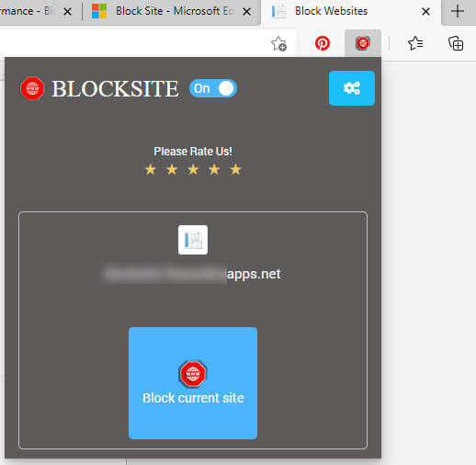Viewport: 476px width, 465px height.
Task: Click the Block current site button
Action: click(193, 383)
